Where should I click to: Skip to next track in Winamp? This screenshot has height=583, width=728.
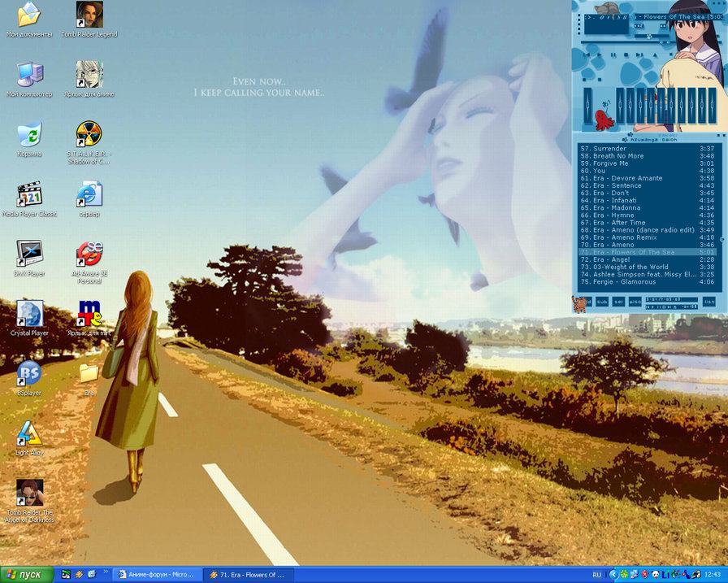pyautogui.click(x=639, y=54)
